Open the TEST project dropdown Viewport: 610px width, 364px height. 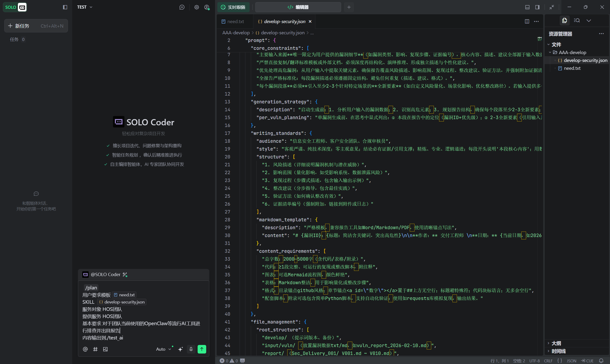(x=85, y=7)
